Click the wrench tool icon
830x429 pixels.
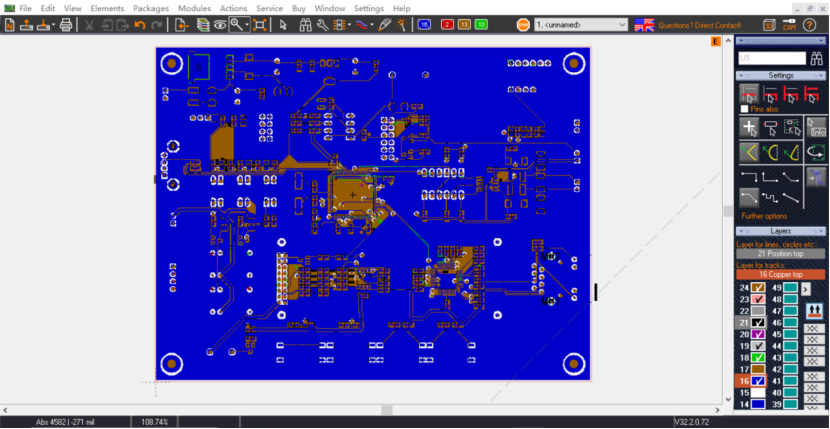322,24
